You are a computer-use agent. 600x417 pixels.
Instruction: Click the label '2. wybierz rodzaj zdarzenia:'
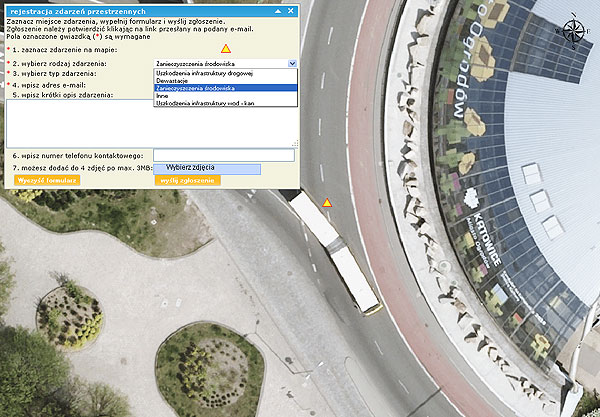click(x=60, y=64)
